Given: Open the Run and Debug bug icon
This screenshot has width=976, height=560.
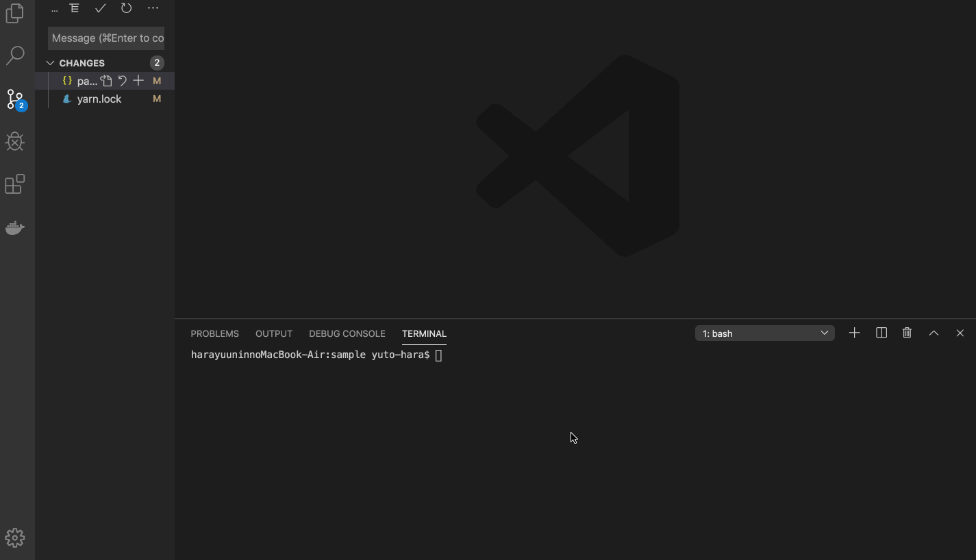Looking at the screenshot, I should (x=15, y=142).
